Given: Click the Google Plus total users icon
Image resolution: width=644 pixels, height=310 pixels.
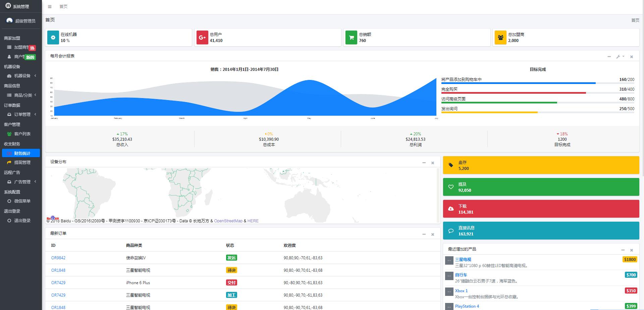Looking at the screenshot, I should [202, 38].
